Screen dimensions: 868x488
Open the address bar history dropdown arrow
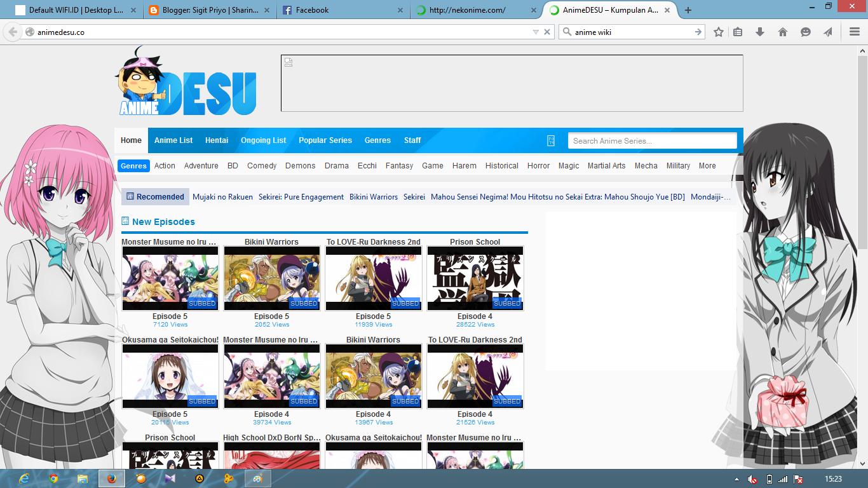click(x=536, y=32)
